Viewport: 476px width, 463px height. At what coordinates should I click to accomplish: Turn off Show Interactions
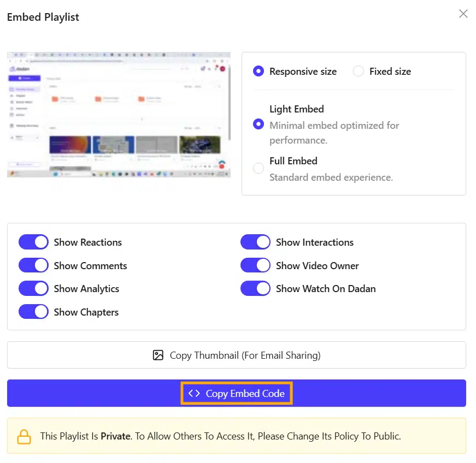click(x=255, y=242)
